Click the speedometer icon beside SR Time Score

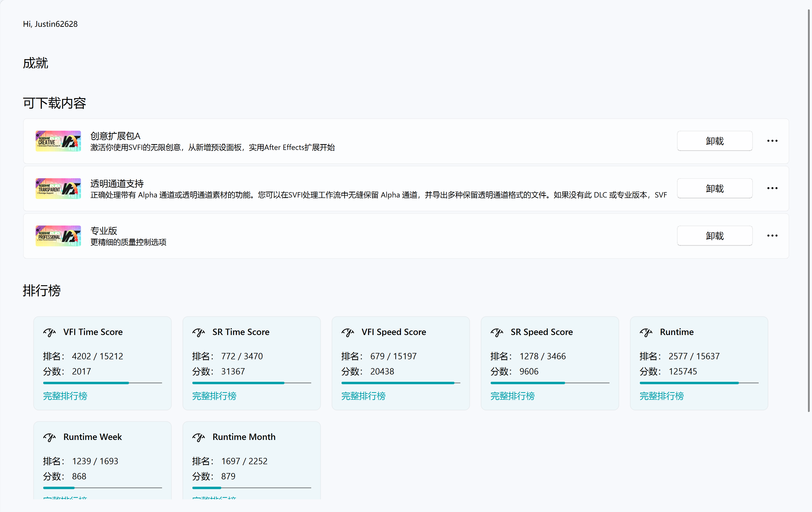(198, 332)
